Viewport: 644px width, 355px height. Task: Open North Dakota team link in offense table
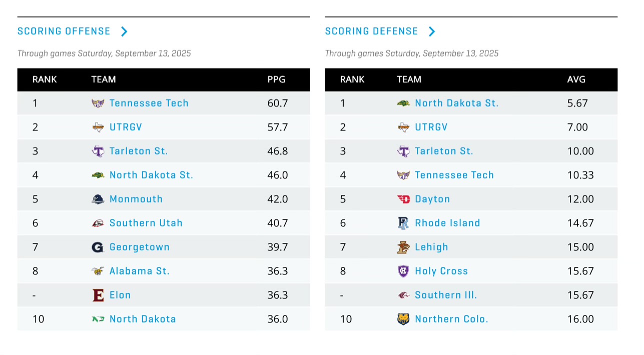[143, 319]
